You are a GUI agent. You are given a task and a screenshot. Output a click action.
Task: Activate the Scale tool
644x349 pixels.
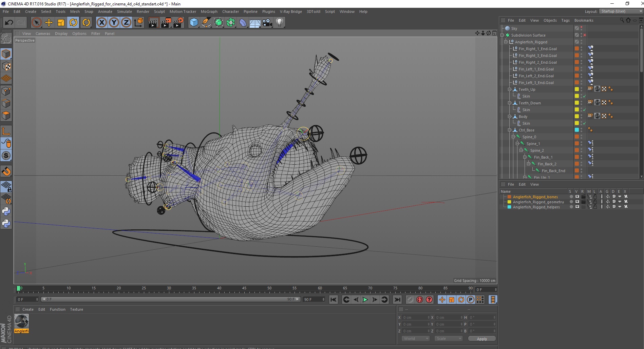coord(61,23)
